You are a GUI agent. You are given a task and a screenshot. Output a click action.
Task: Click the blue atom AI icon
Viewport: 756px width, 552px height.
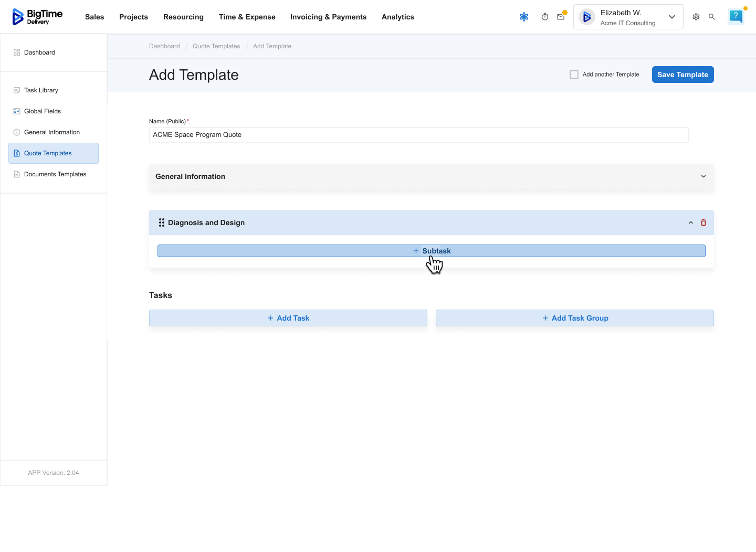tap(524, 17)
